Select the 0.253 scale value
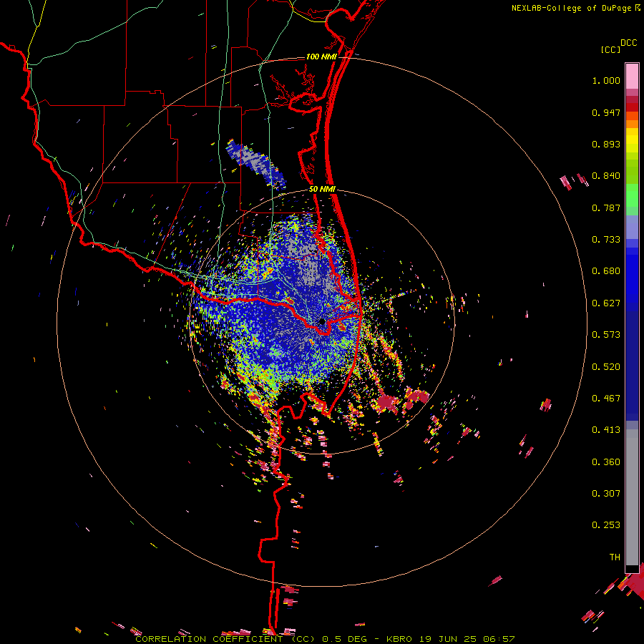Image resolution: width=644 pixels, height=644 pixels. [606, 525]
